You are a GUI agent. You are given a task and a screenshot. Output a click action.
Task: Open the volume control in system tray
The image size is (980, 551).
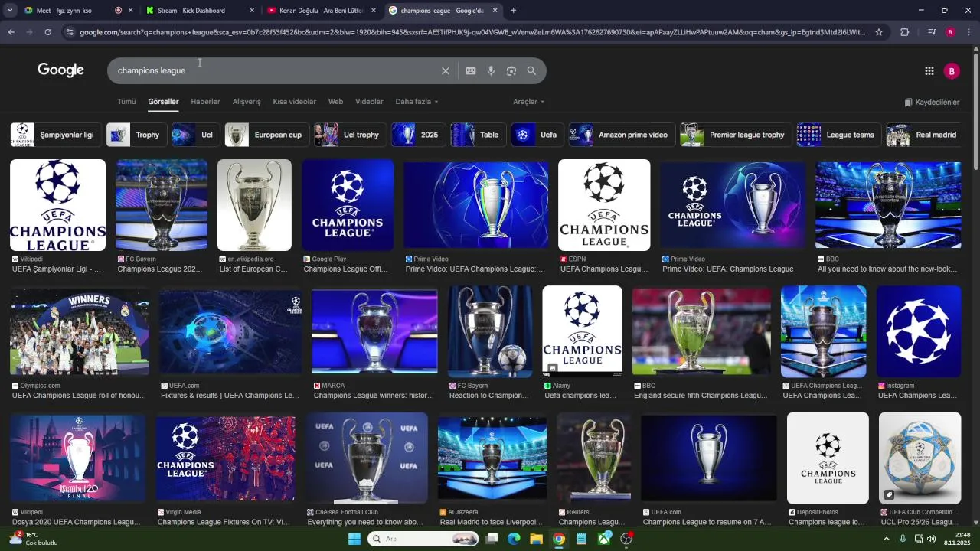click(x=931, y=539)
